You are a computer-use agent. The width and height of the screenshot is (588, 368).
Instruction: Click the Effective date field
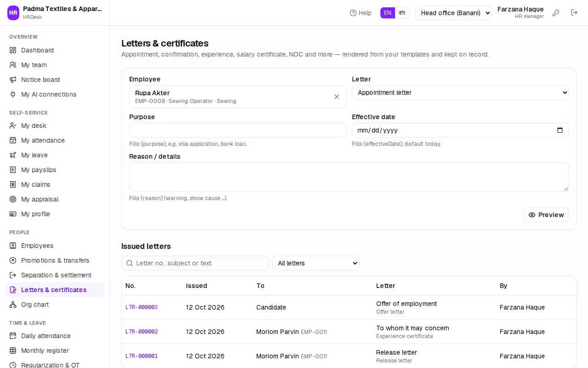pyautogui.click(x=460, y=130)
